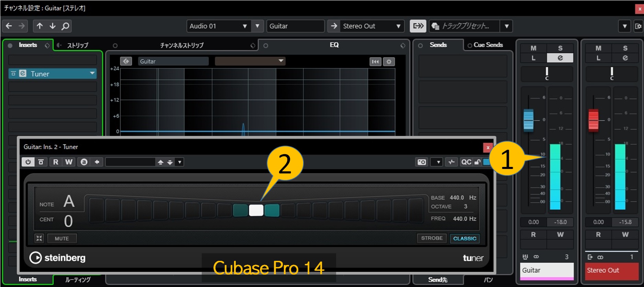Click the Guitar channel name field

coord(547,270)
